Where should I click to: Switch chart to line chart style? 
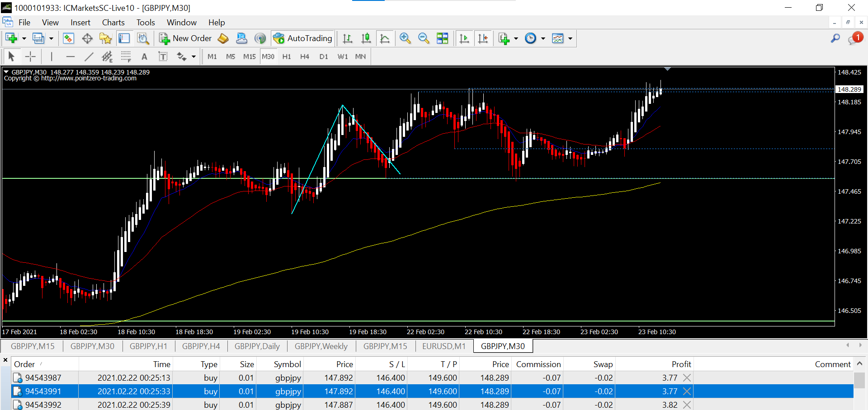[385, 38]
